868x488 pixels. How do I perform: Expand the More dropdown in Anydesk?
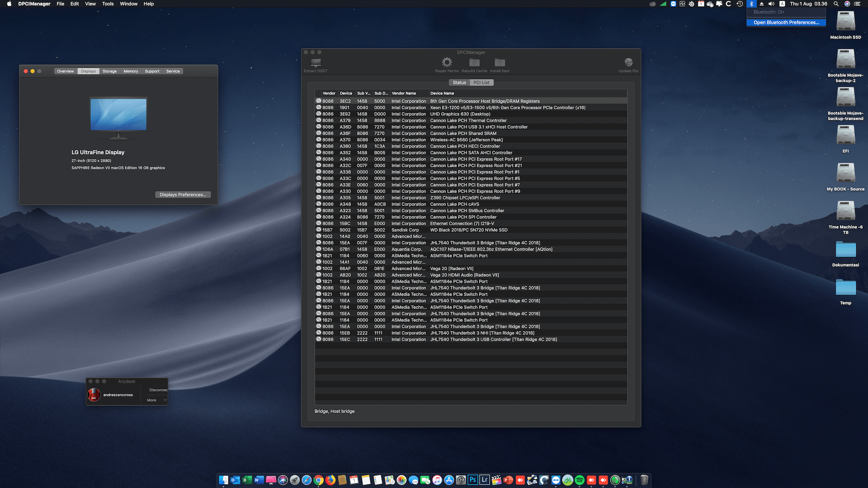[x=156, y=400]
